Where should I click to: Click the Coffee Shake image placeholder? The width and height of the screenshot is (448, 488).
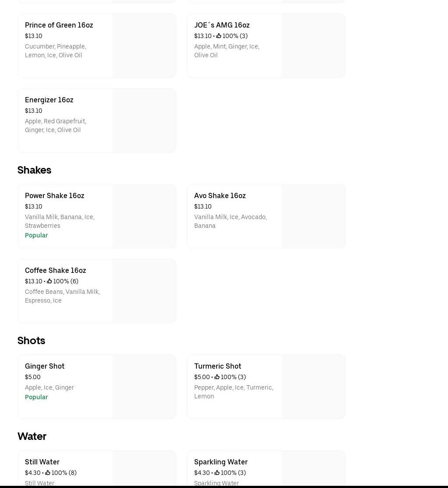pyautogui.click(x=144, y=291)
